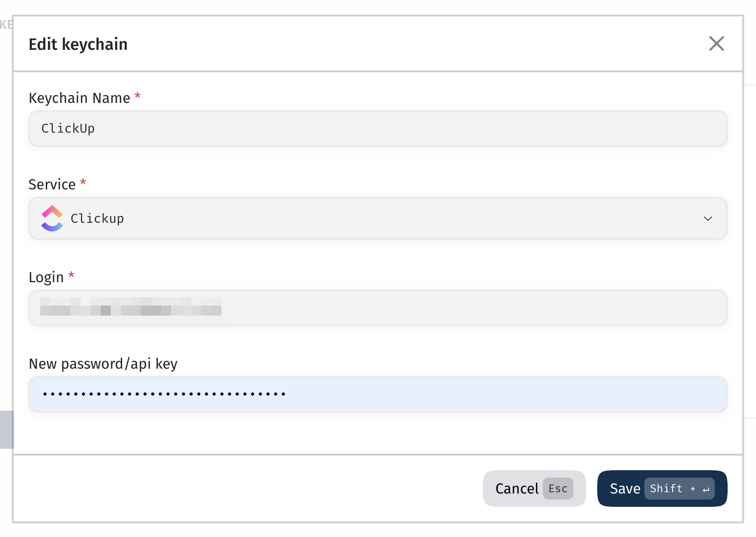Close the Edit keychain dialog
The height and width of the screenshot is (537, 756).
pyautogui.click(x=716, y=43)
